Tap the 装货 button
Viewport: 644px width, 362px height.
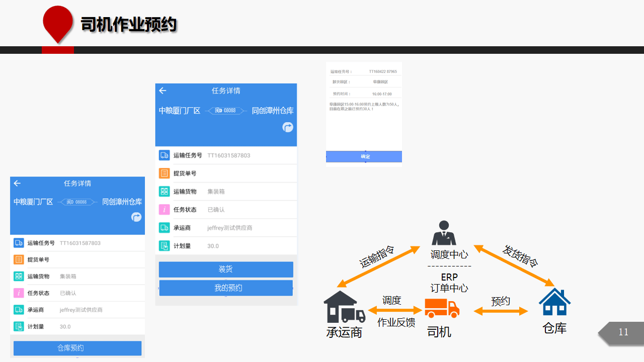(x=226, y=269)
